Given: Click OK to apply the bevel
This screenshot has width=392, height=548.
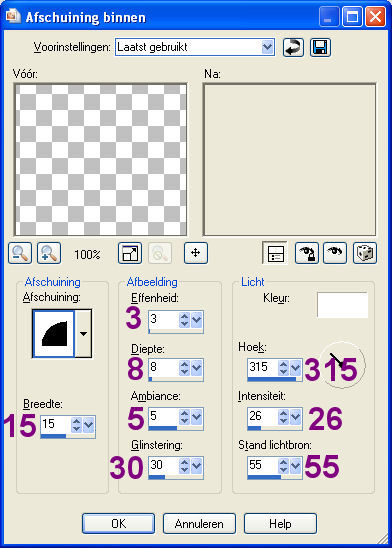Looking at the screenshot, I should (x=118, y=524).
